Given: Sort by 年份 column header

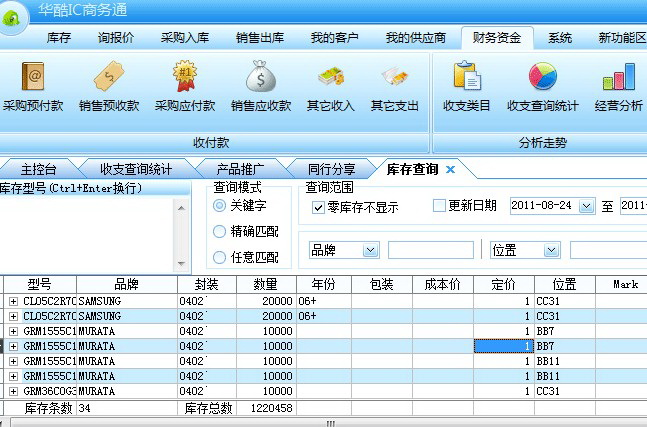Looking at the screenshot, I should coord(324,284).
